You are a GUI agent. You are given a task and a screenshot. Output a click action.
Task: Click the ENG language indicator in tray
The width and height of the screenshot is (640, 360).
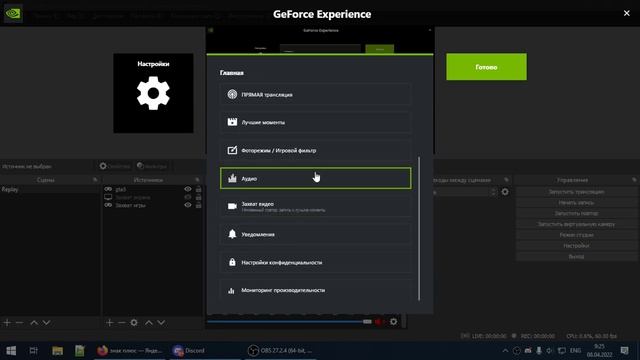pos(575,351)
